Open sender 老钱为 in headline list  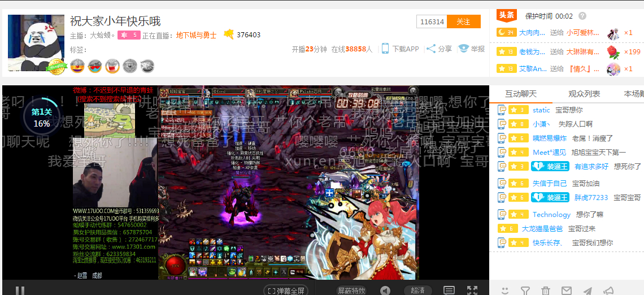(532, 52)
